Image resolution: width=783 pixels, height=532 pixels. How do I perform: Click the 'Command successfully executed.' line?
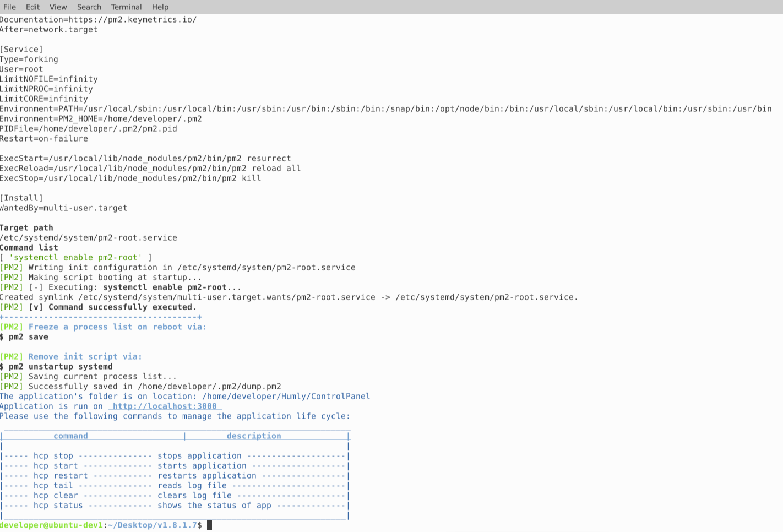coord(98,307)
